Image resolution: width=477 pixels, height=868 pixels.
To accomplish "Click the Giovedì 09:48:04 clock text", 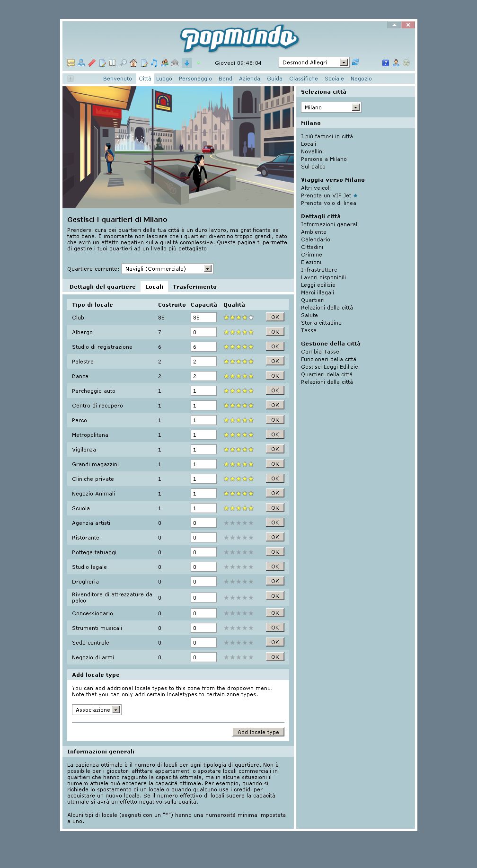I will 238,62.
